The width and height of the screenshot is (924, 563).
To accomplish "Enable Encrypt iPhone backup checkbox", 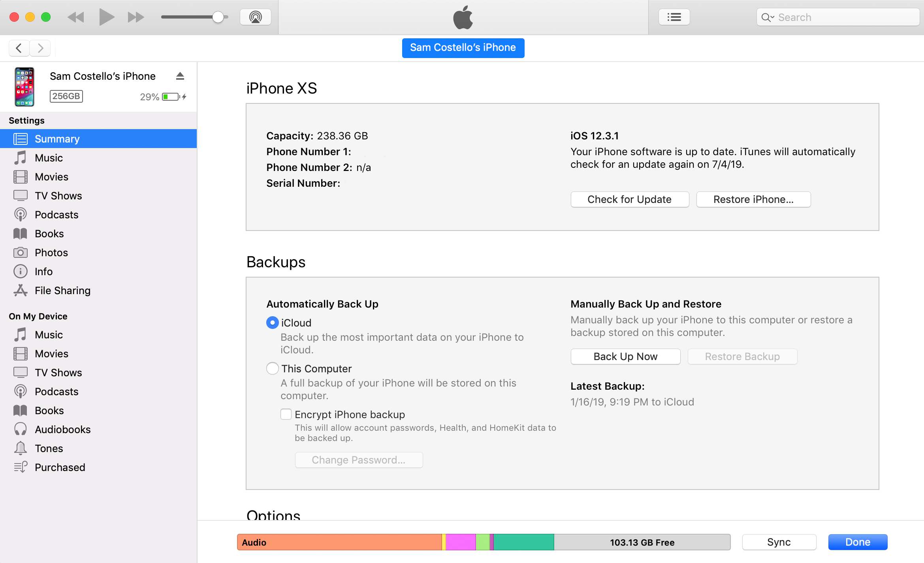I will (285, 413).
